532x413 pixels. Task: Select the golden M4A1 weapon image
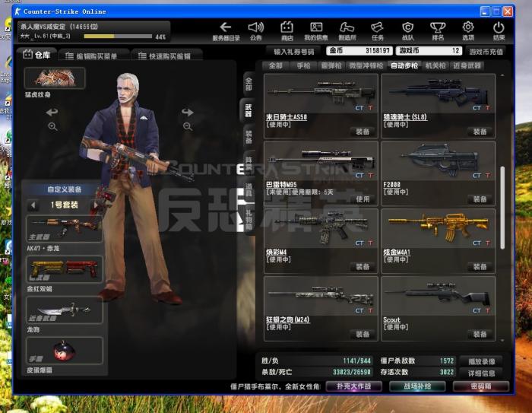(x=439, y=228)
